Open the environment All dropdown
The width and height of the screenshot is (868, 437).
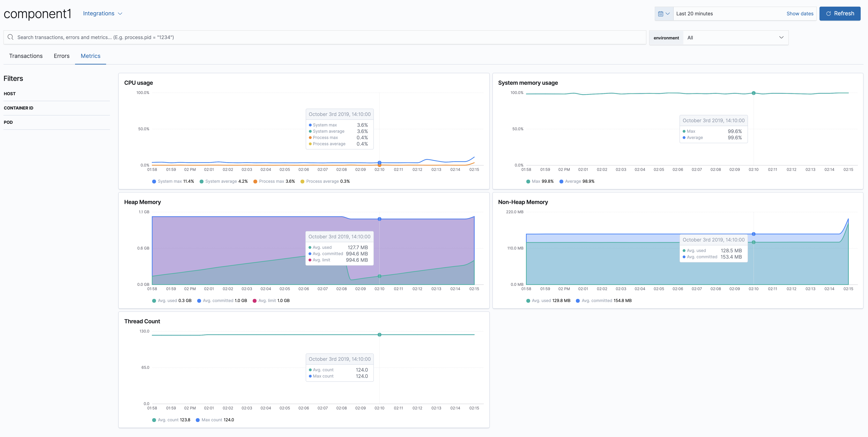coord(735,38)
